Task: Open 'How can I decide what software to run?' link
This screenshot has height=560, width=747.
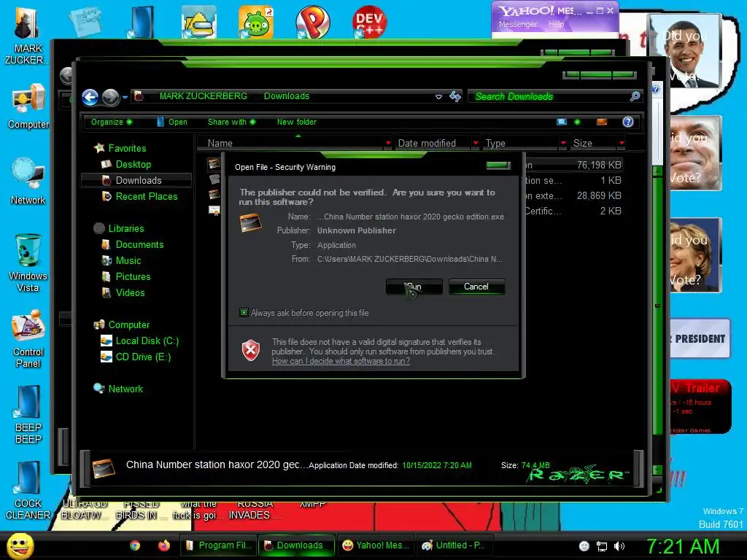Action: tap(341, 361)
